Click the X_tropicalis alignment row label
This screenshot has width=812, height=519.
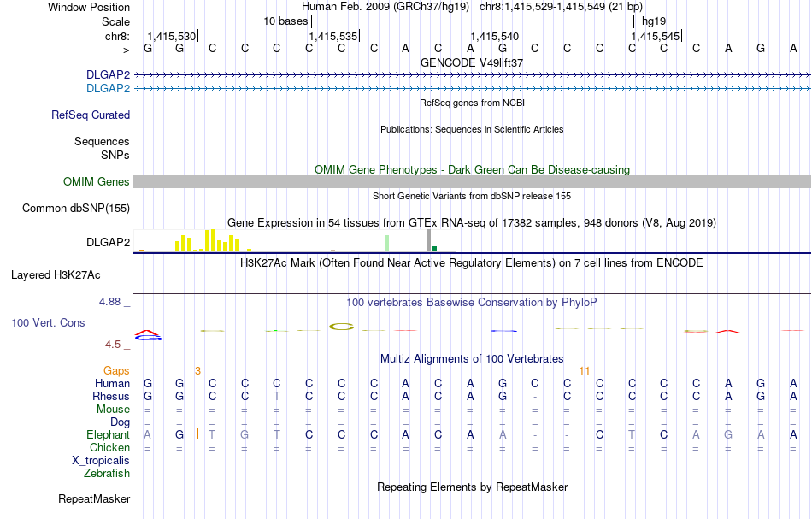click(x=101, y=461)
